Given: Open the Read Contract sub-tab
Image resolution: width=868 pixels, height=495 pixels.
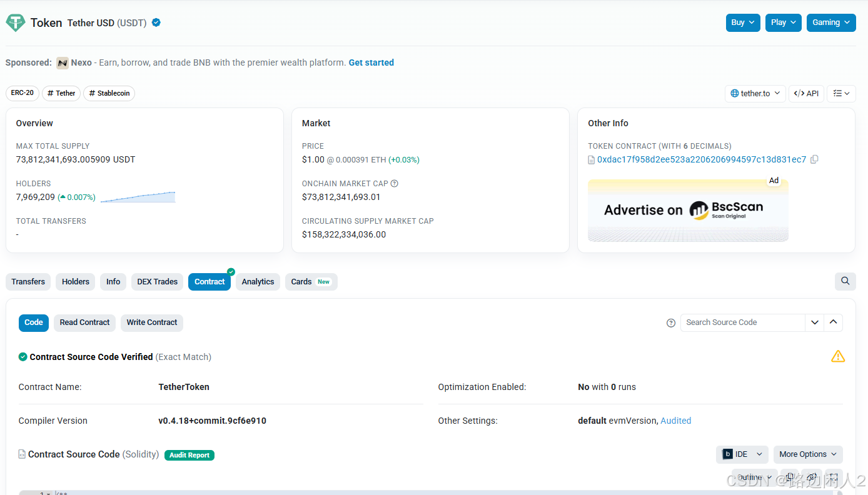Looking at the screenshot, I should tap(84, 322).
